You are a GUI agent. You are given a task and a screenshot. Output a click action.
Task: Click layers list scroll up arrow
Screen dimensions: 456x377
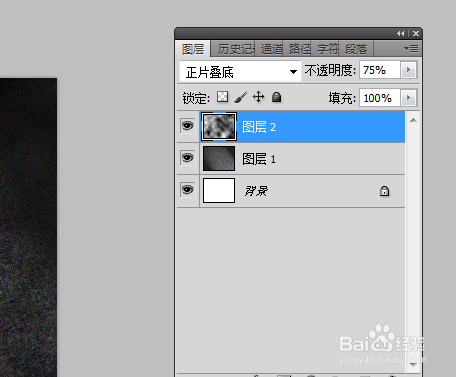tap(413, 120)
